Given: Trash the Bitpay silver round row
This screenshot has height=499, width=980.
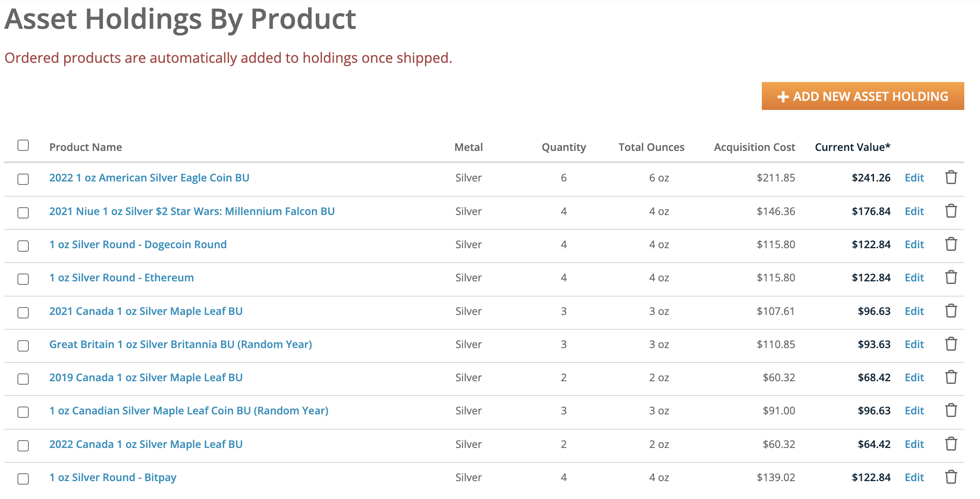Looking at the screenshot, I should [951, 477].
